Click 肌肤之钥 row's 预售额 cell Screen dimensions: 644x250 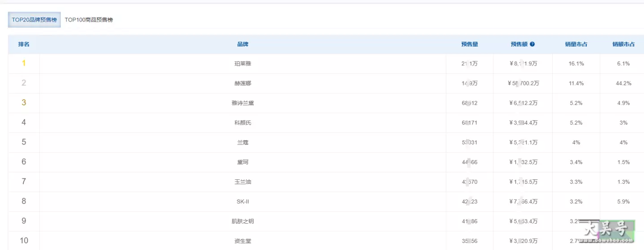pyautogui.click(x=523, y=221)
